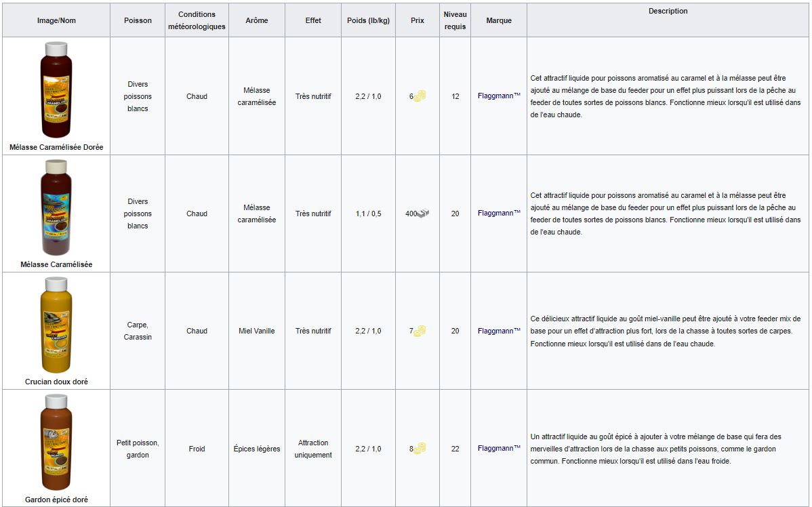This screenshot has height=507, width=812.
Task: Click the Mélasse Caramélisée Dorée bottle image
Action: pyautogui.click(x=56, y=89)
